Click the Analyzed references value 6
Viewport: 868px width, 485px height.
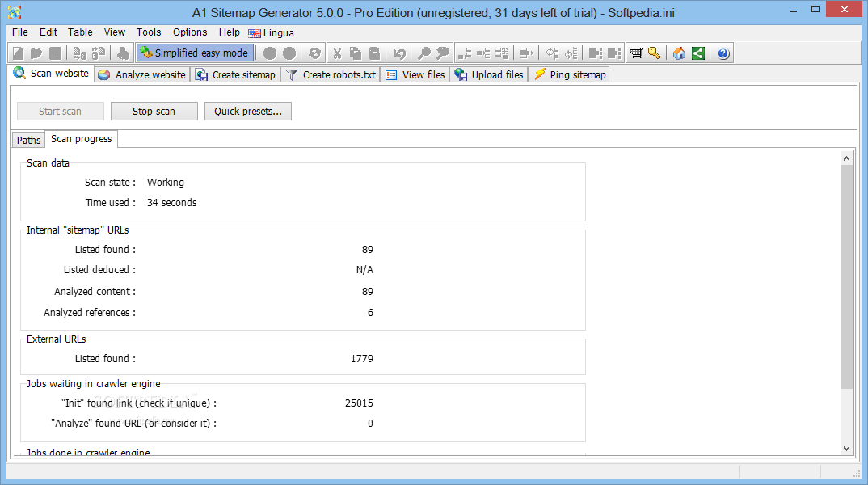point(370,313)
